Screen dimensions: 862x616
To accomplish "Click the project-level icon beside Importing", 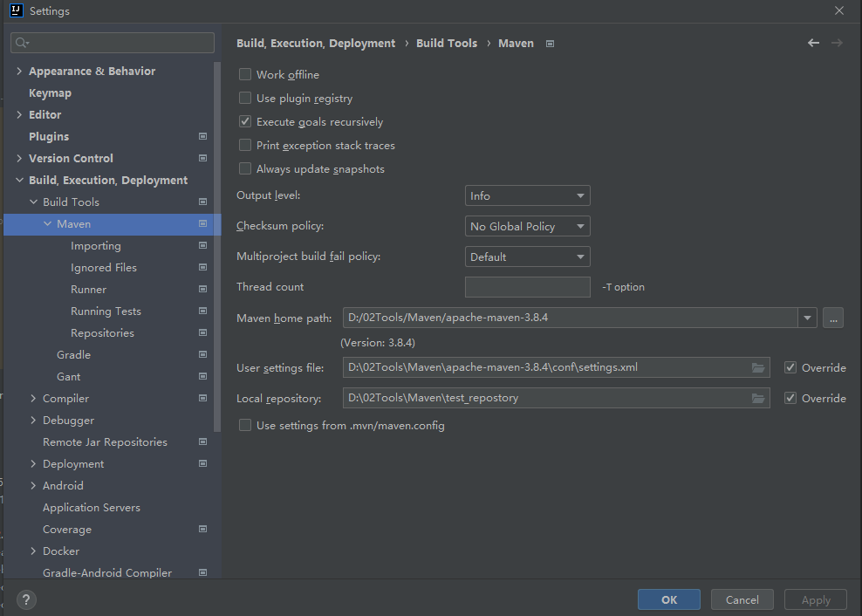I will tap(203, 245).
